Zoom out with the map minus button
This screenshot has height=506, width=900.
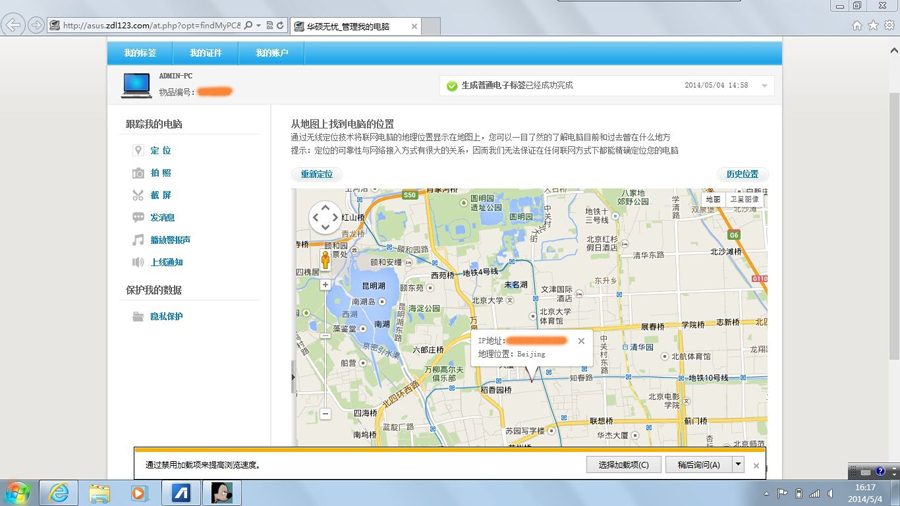tap(325, 414)
